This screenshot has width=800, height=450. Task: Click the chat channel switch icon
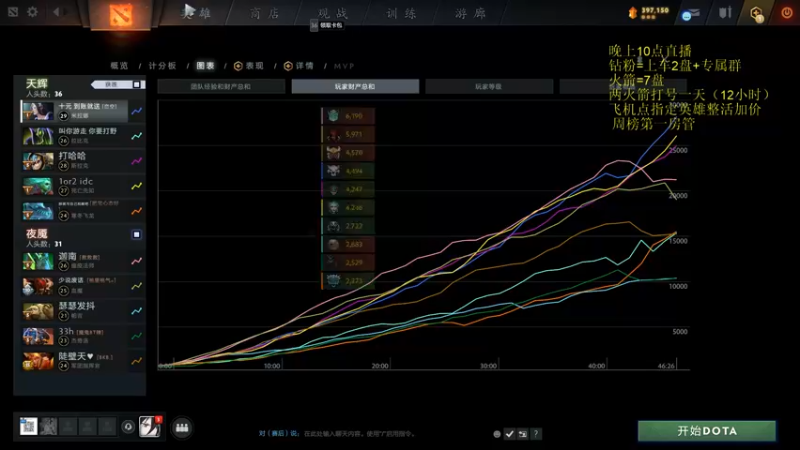(x=522, y=434)
